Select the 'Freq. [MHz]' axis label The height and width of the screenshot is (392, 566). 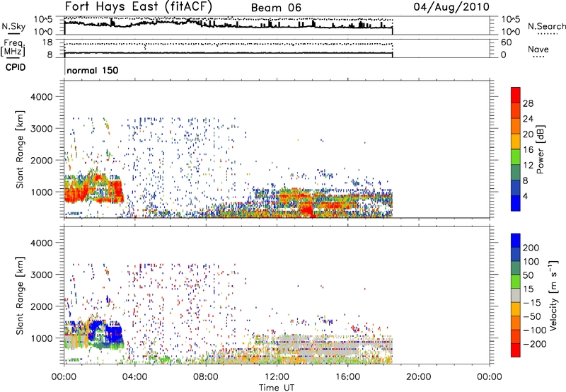click(13, 47)
